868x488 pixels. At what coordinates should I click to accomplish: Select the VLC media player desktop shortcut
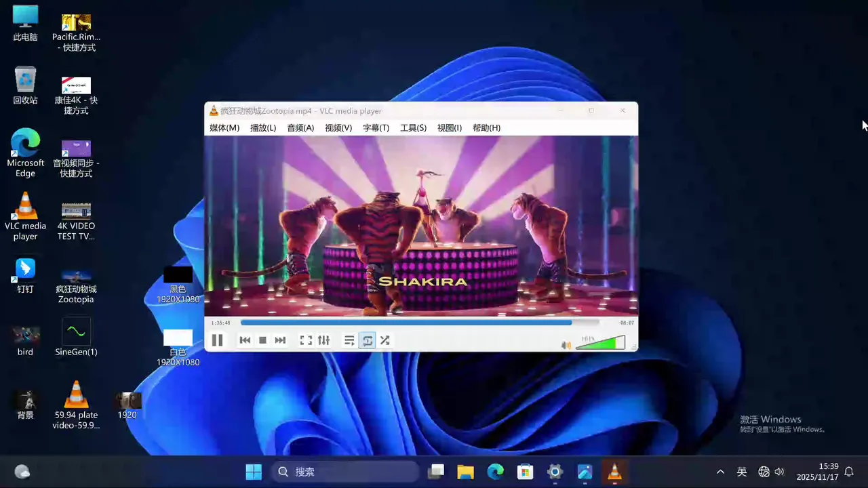25,216
